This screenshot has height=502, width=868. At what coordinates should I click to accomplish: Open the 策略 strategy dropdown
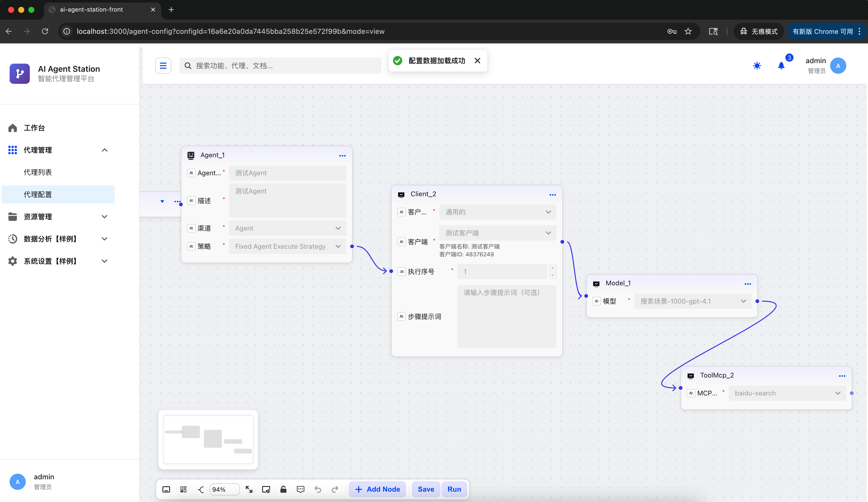[287, 246]
